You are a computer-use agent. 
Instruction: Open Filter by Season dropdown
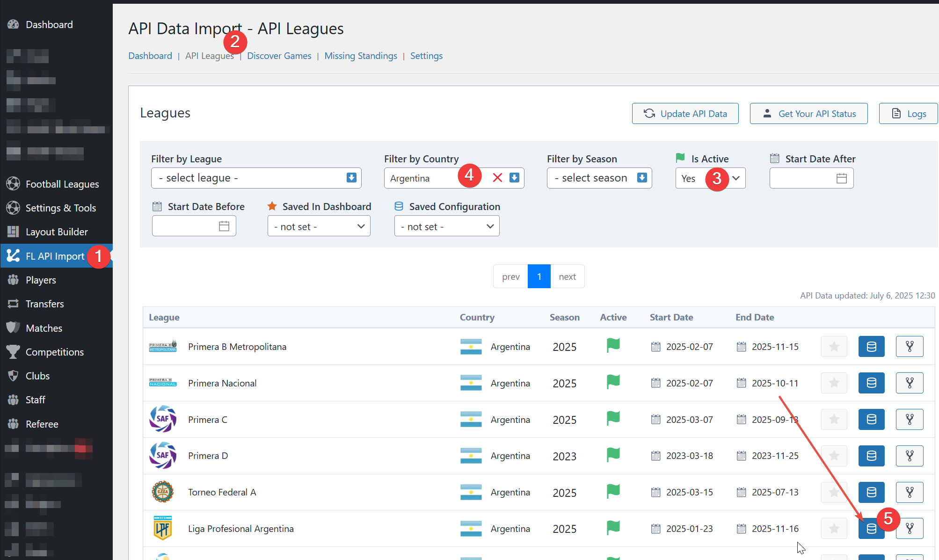[x=599, y=178]
